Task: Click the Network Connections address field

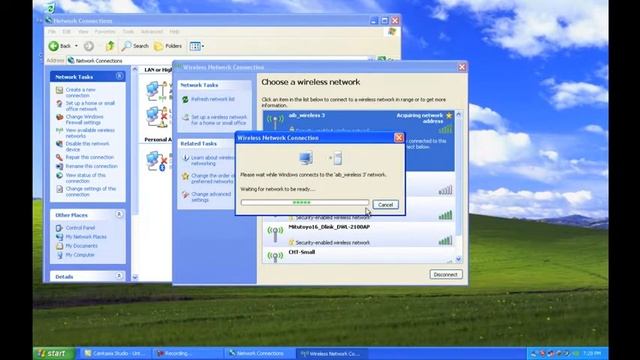Action: 220,60
